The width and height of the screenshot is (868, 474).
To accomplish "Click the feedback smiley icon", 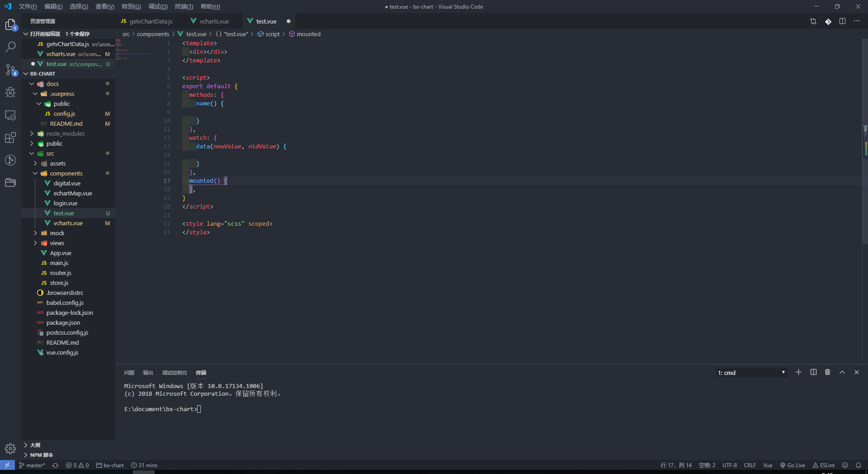I will click(x=845, y=465).
